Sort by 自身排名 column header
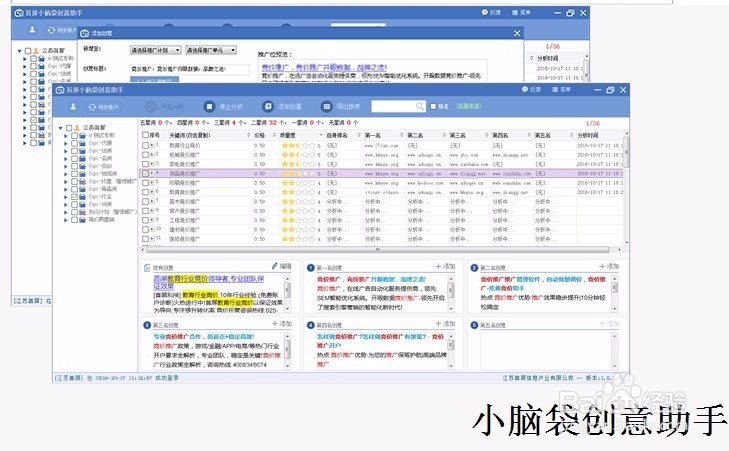Image resolution: width=729 pixels, height=451 pixels. click(x=337, y=135)
